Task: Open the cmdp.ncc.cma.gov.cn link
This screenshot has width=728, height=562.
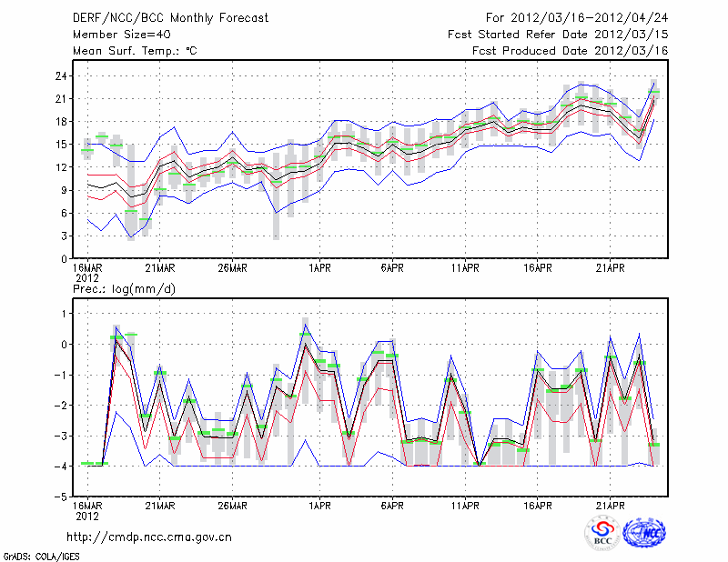Action: [x=149, y=537]
